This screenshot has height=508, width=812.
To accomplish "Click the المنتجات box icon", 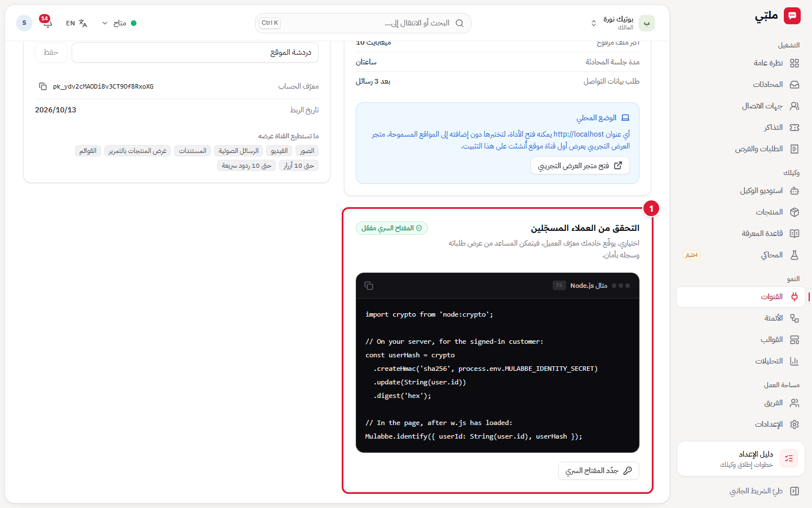I will click(x=795, y=212).
